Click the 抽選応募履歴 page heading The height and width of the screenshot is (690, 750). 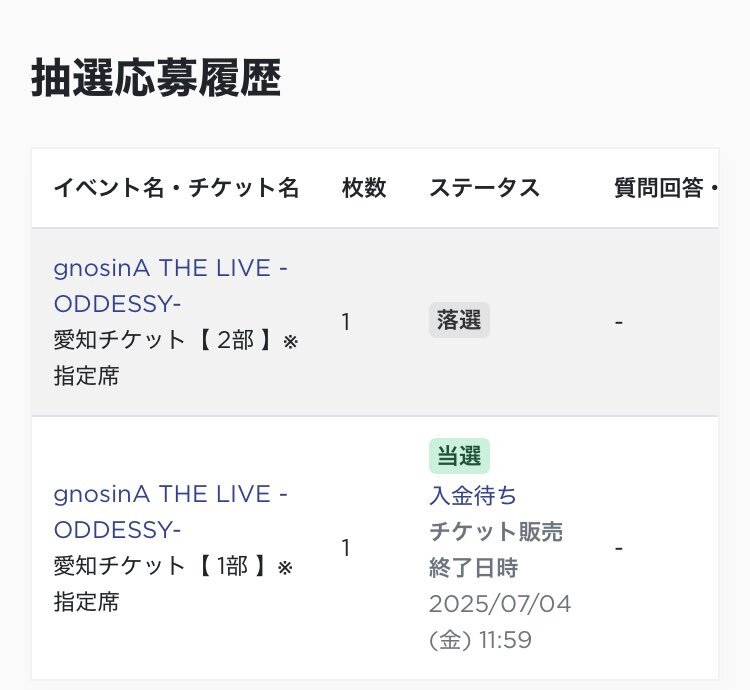[x=156, y=78]
